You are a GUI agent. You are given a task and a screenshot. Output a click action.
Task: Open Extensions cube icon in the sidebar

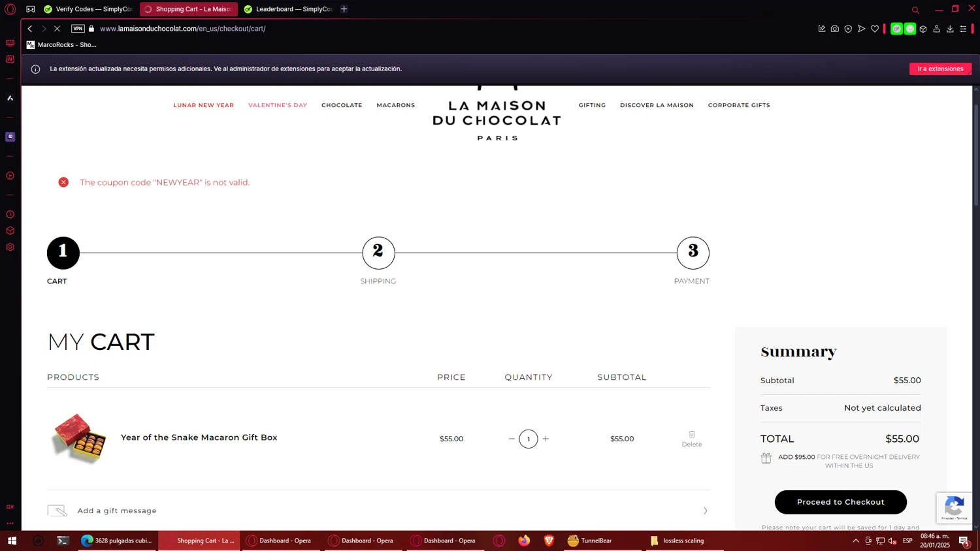tap(10, 230)
